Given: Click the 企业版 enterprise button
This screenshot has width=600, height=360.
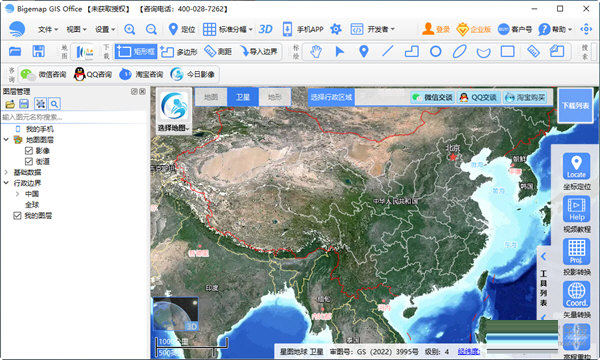Looking at the screenshot, I should tap(474, 29).
